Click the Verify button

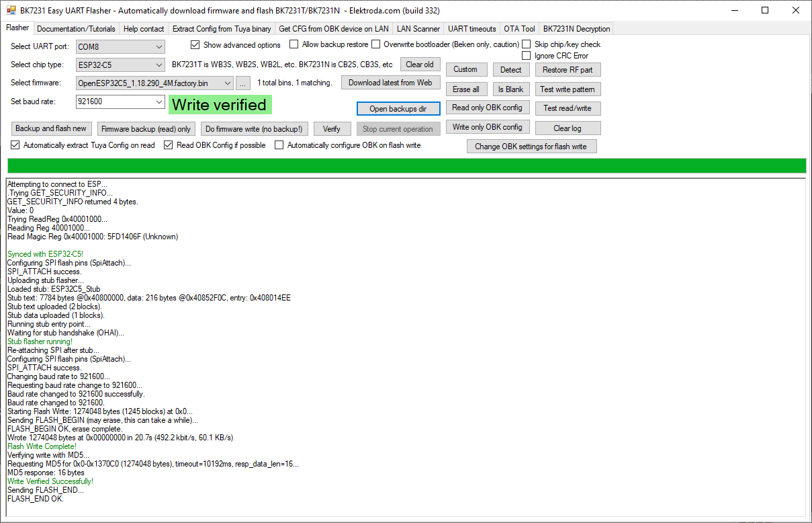point(332,129)
